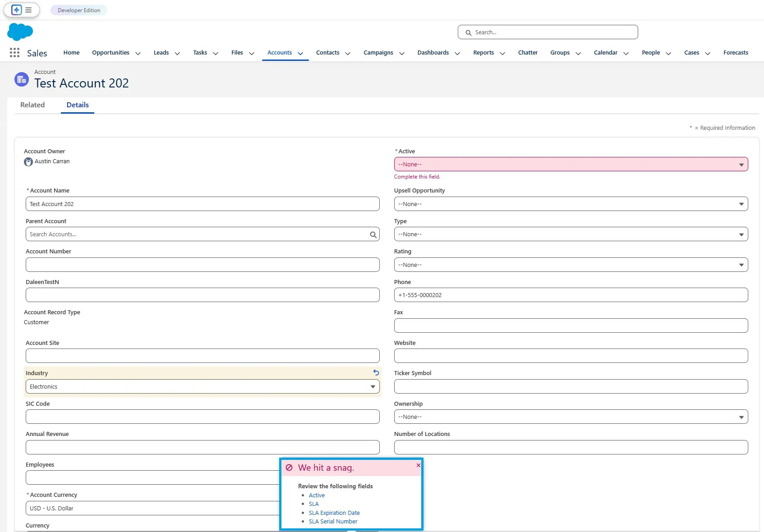
Task: Click the Account Name input field
Action: [x=203, y=204]
